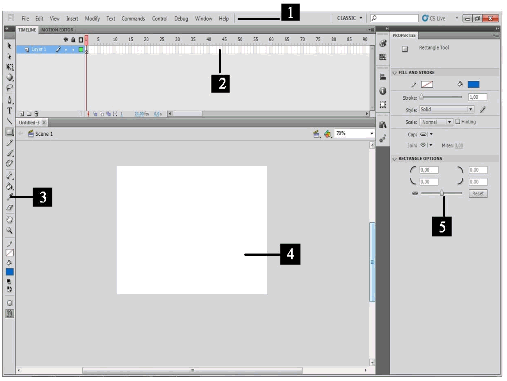Toggle show/hide all layers eye icon

point(66,40)
